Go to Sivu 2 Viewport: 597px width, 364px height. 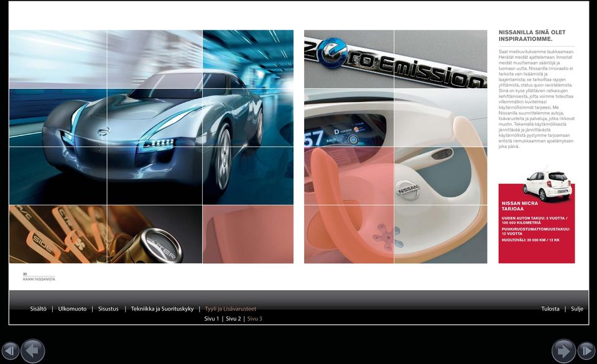233,319
